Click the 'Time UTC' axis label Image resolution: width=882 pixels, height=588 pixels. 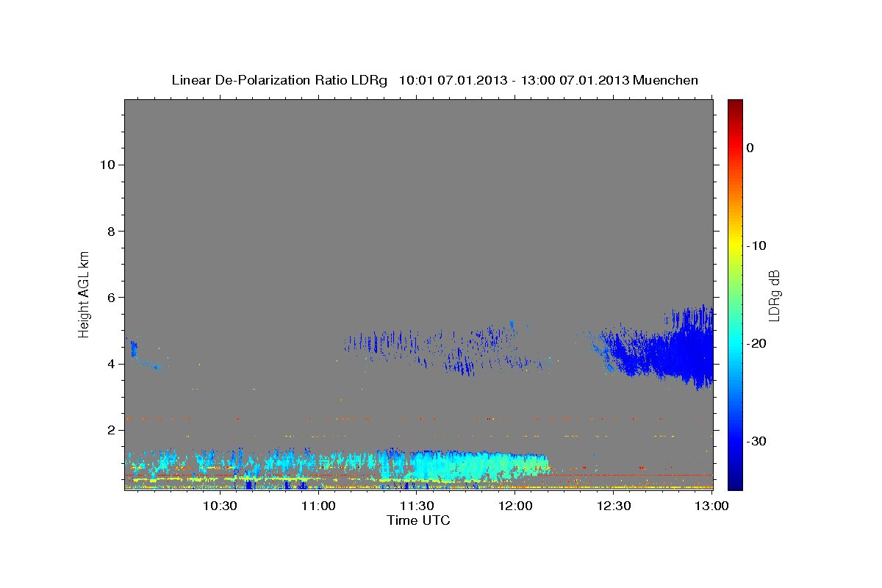click(418, 520)
